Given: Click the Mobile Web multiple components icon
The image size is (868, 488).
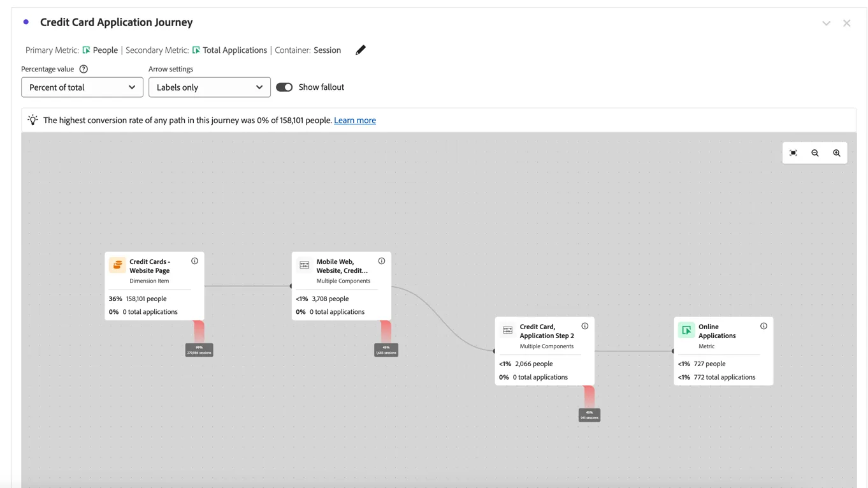Looking at the screenshot, I should (305, 265).
